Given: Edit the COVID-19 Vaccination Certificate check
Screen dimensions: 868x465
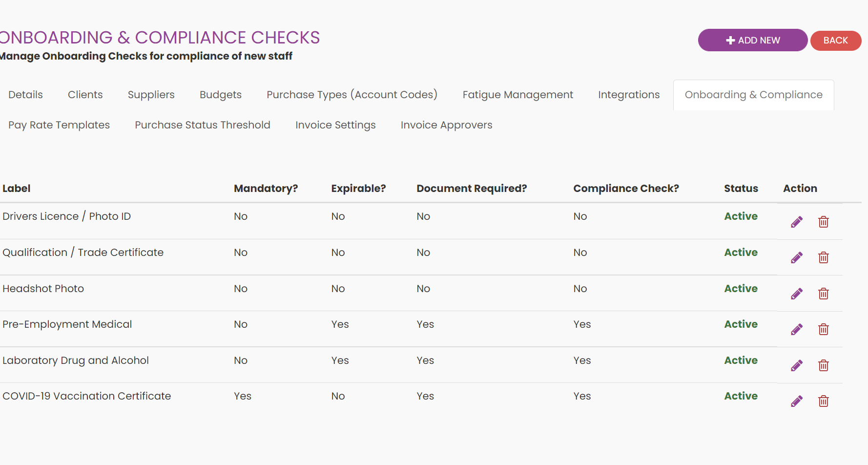Looking at the screenshot, I should 797,402.
